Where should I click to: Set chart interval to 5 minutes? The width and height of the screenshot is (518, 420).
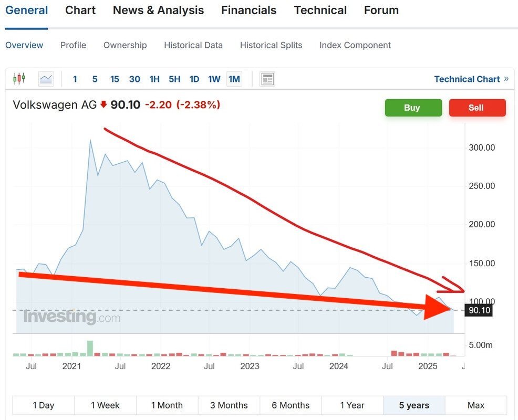95,79
